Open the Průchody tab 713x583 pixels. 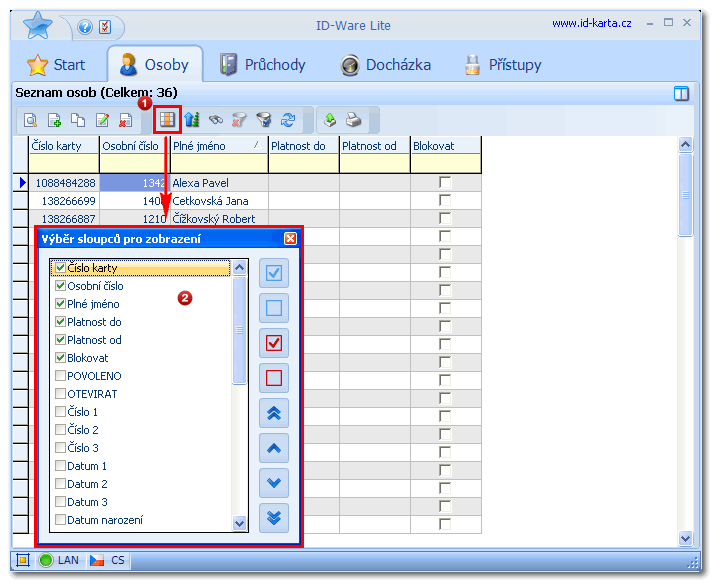click(263, 65)
